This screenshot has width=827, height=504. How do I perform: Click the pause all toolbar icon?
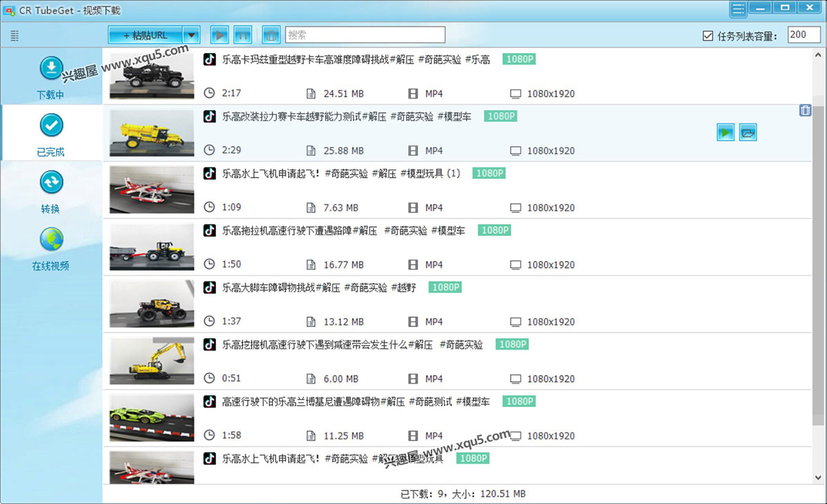[243, 34]
